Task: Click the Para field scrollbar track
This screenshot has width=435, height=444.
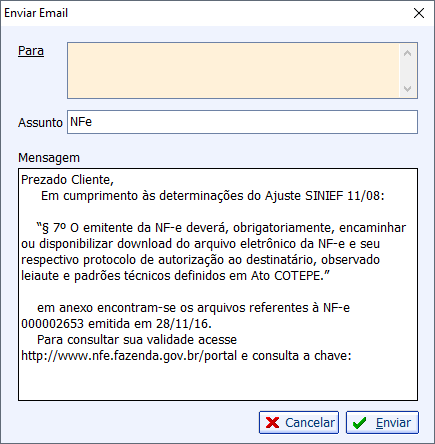Action: [x=407, y=71]
